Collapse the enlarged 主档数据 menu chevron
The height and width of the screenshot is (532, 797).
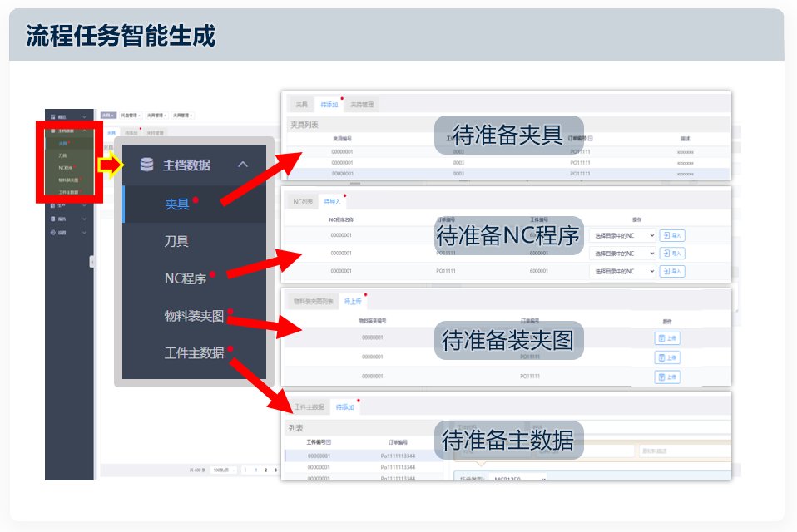tap(243, 165)
